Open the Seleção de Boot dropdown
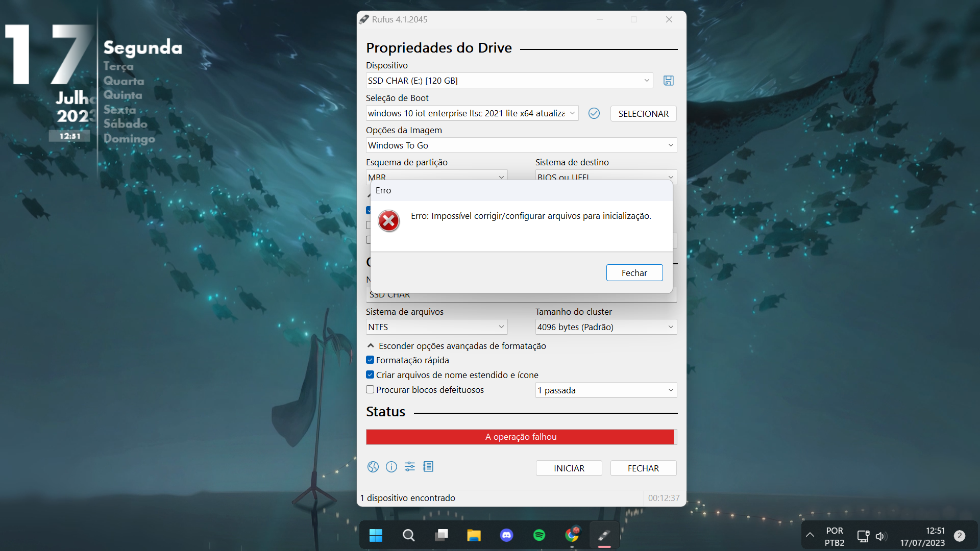 [x=472, y=113]
